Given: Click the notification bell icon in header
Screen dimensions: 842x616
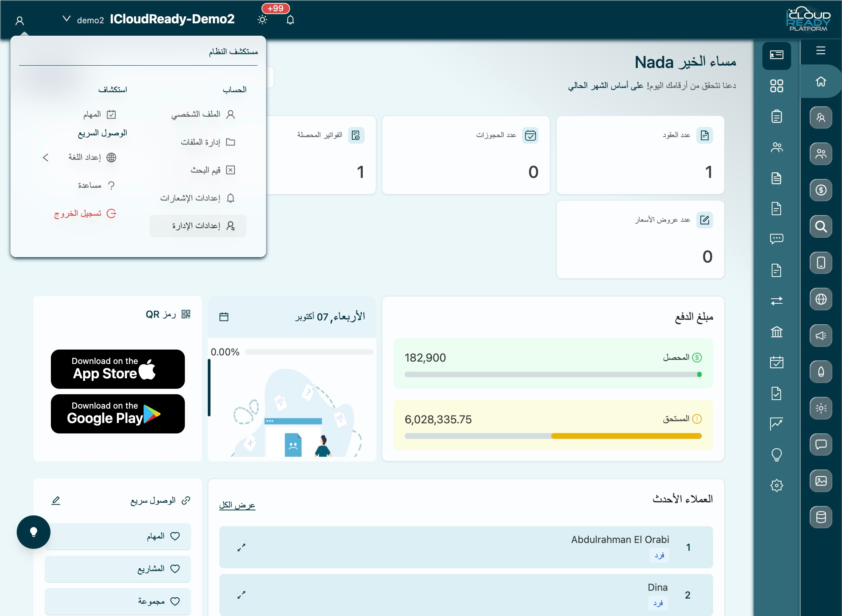Looking at the screenshot, I should 290,20.
